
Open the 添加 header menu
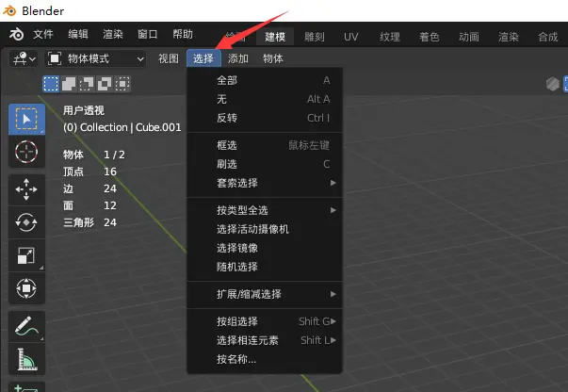point(238,58)
